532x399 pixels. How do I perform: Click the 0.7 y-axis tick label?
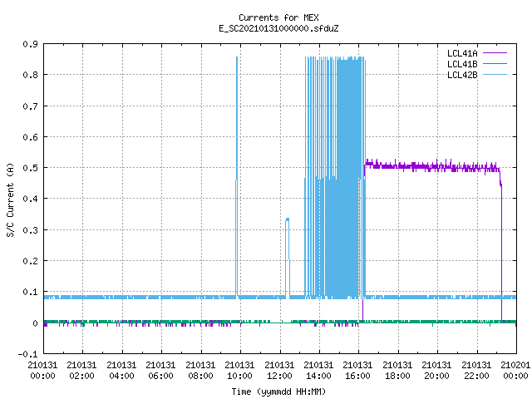coord(30,106)
